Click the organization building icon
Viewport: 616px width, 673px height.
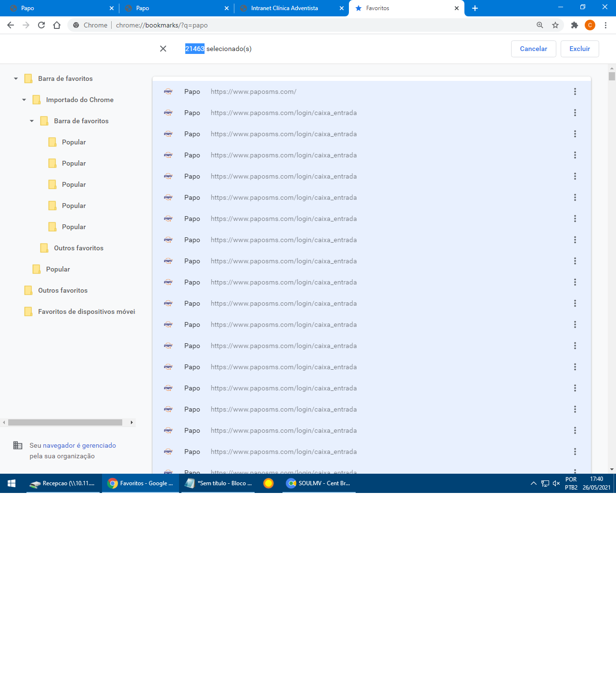18,445
